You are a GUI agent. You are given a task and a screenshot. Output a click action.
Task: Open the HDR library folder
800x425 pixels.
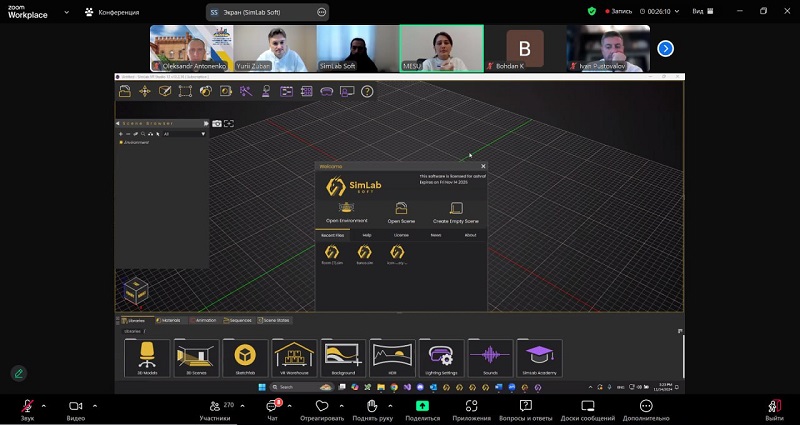[392, 358]
